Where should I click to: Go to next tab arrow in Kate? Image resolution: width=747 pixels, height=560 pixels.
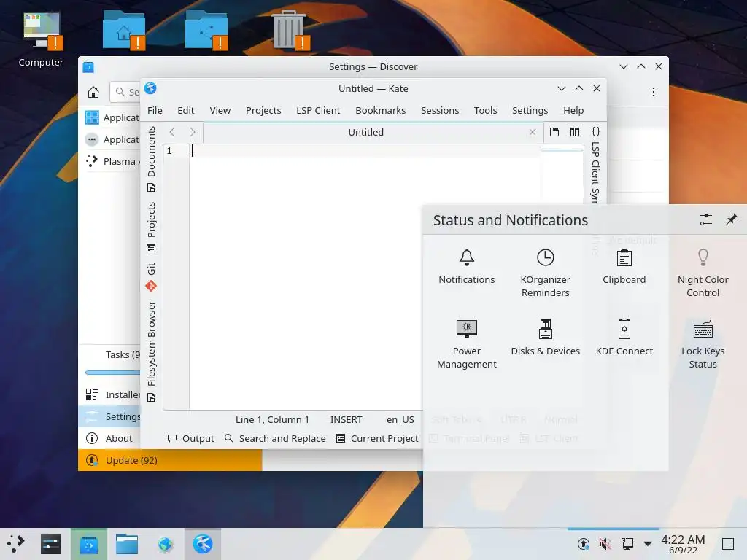pyautogui.click(x=193, y=132)
